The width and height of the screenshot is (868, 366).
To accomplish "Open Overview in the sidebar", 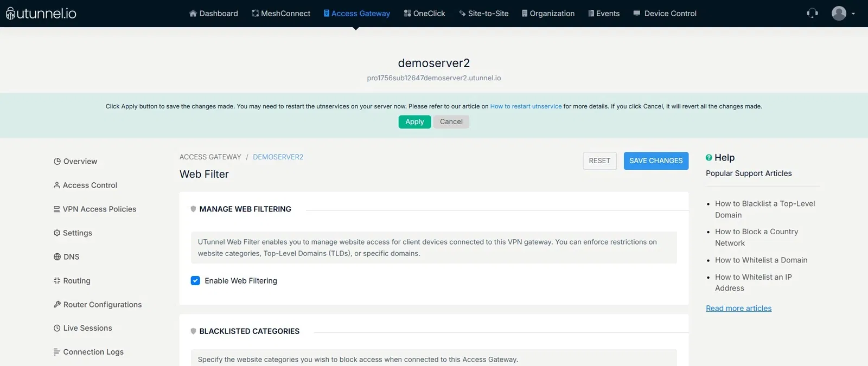I will coord(75,162).
